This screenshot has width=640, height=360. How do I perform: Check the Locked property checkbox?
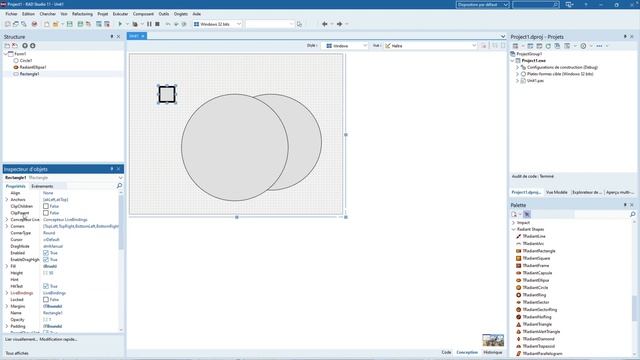point(46,300)
